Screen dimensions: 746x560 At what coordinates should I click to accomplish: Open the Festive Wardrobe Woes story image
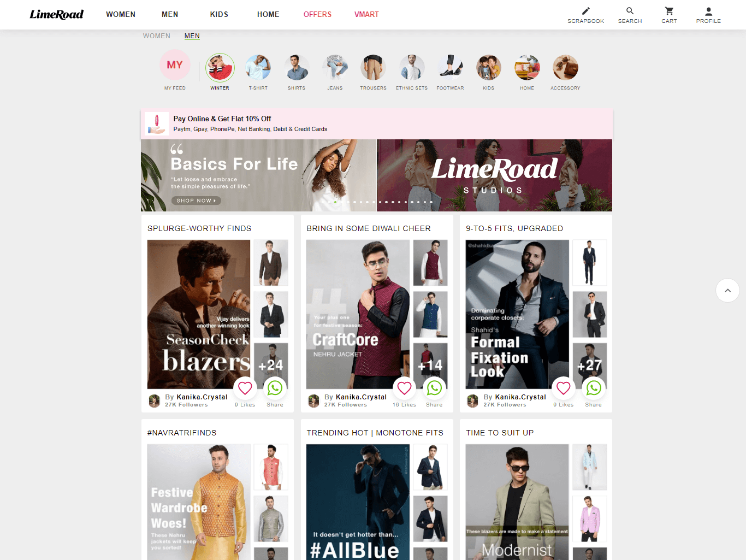click(199, 502)
